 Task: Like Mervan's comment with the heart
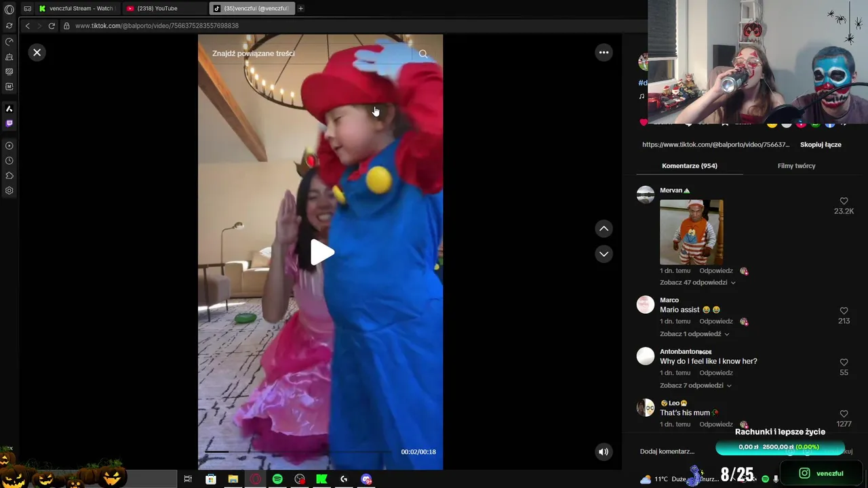(x=844, y=201)
